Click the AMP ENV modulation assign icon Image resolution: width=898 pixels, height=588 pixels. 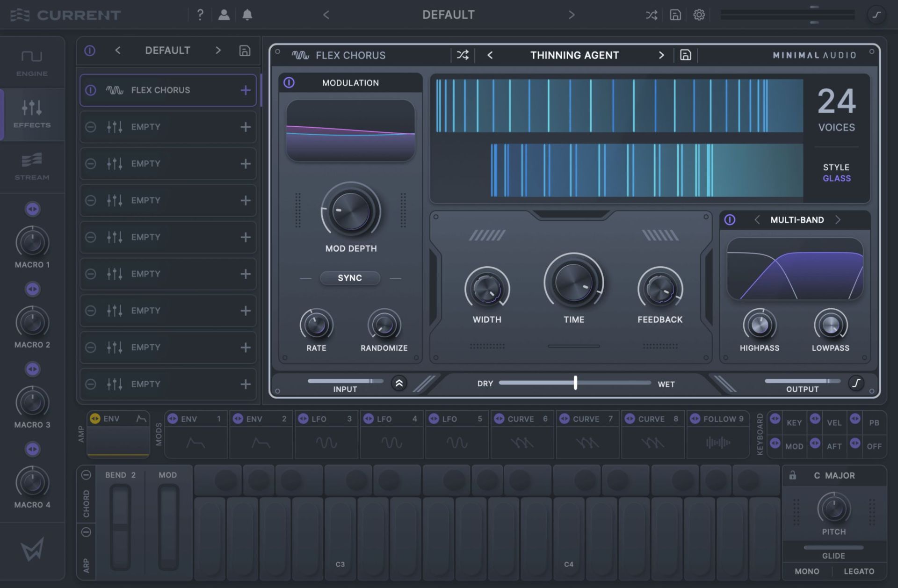click(x=95, y=419)
